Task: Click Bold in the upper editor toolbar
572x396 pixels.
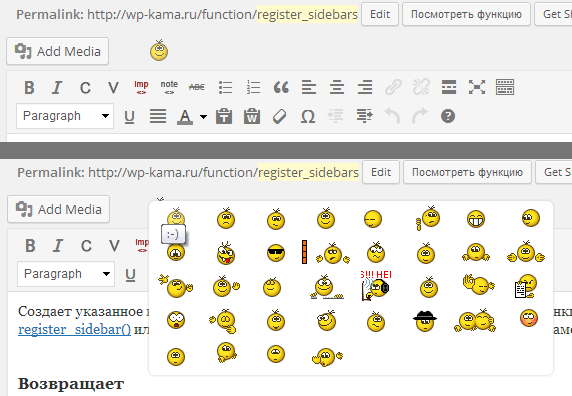Action: (29, 88)
